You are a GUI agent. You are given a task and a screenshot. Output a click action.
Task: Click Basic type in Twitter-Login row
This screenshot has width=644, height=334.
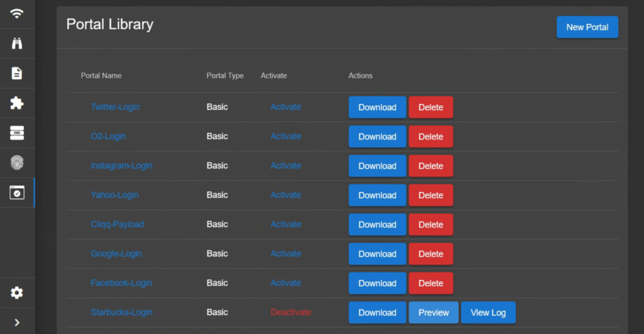[x=217, y=107]
